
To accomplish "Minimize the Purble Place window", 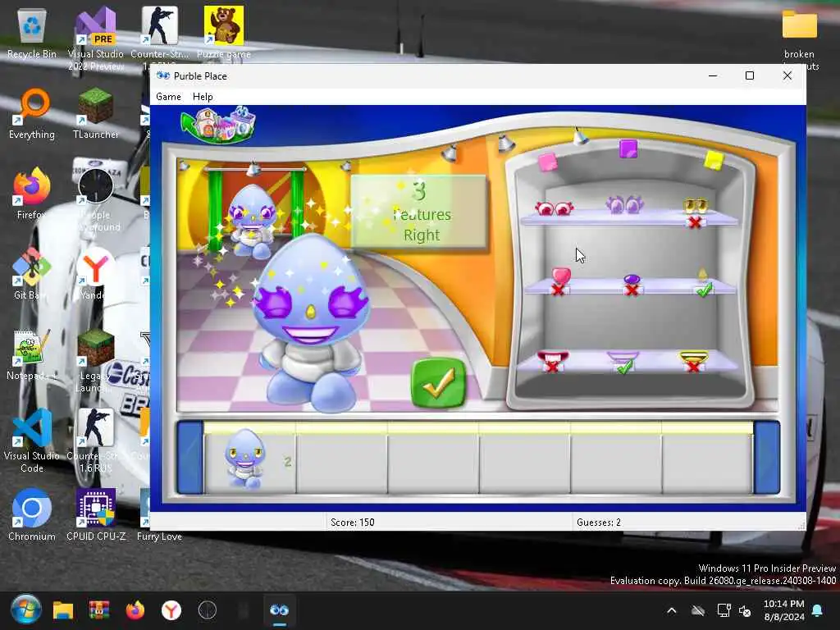I will coord(713,76).
